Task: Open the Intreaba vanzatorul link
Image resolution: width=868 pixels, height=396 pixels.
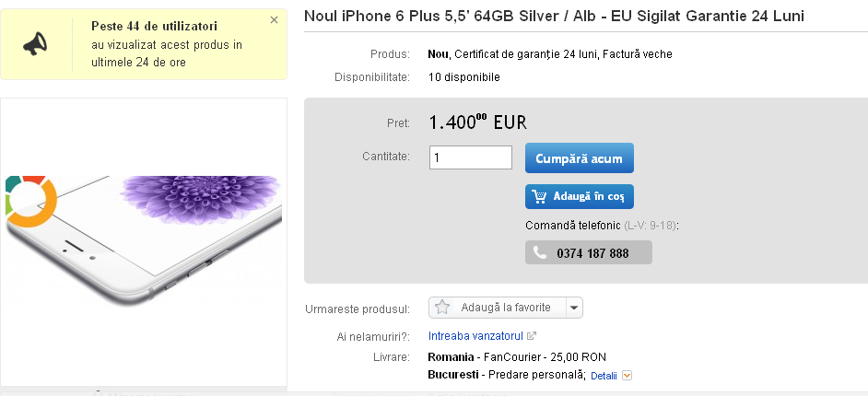Action: click(x=475, y=336)
